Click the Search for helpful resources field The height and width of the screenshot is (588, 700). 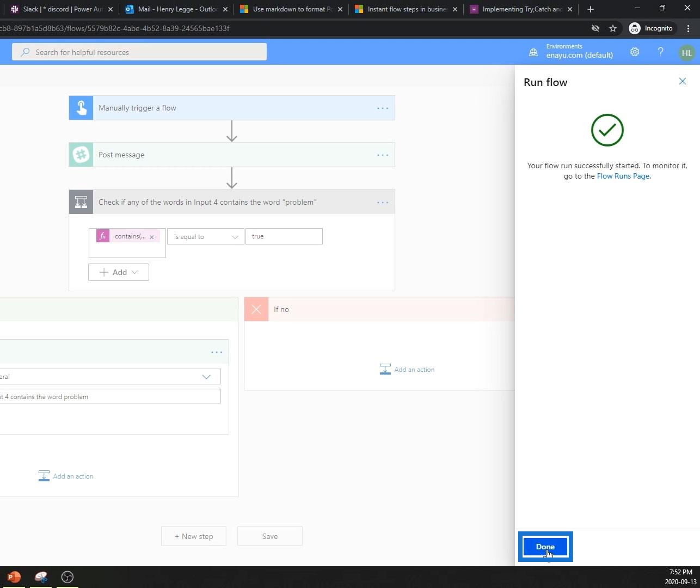pos(139,52)
